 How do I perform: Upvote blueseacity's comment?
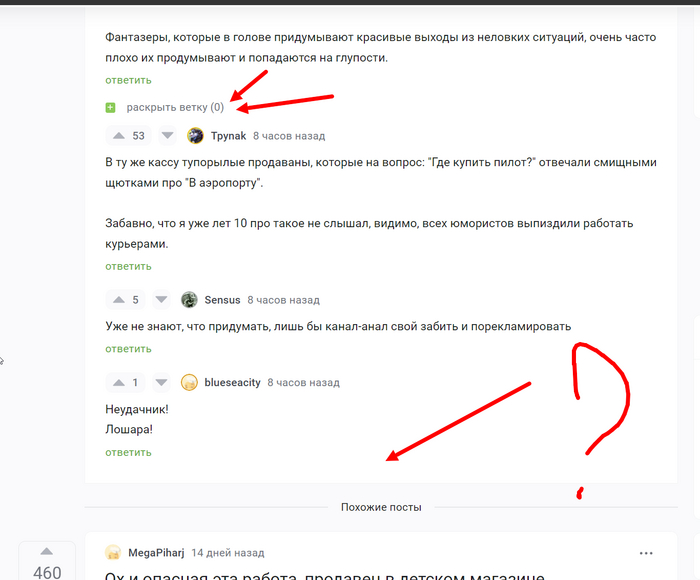[119, 383]
